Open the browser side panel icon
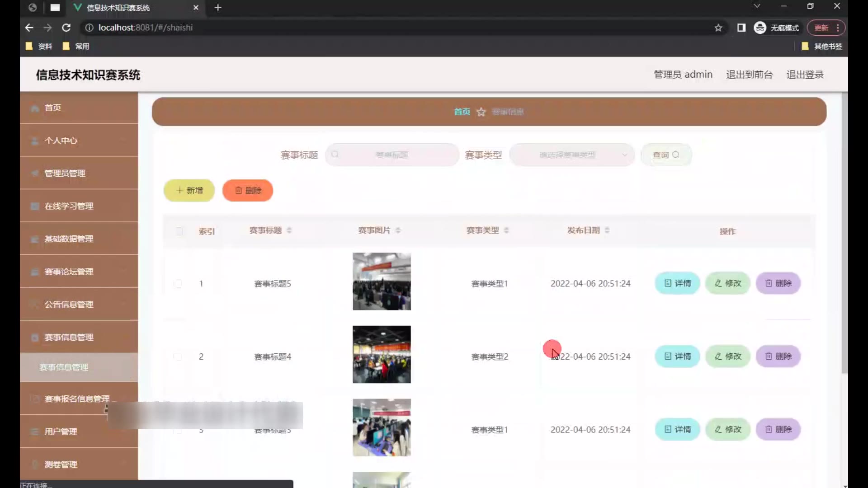 coord(741,28)
